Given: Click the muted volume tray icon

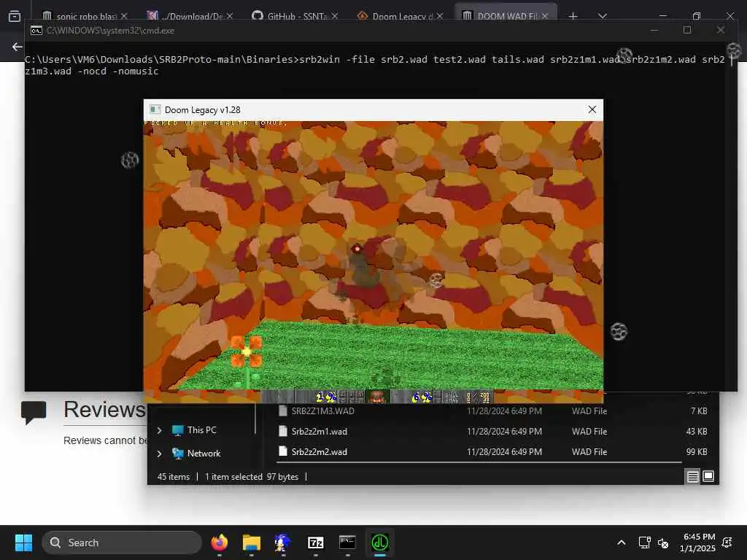Looking at the screenshot, I should 662,542.
